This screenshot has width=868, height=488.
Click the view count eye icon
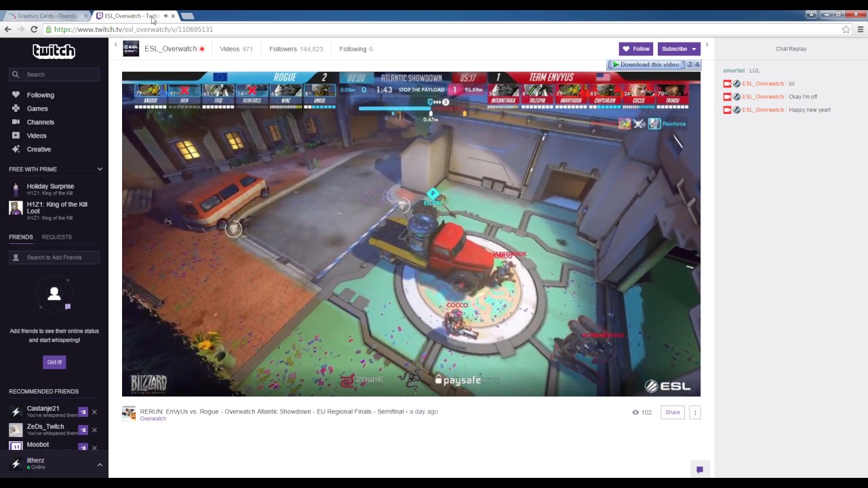pyautogui.click(x=635, y=412)
